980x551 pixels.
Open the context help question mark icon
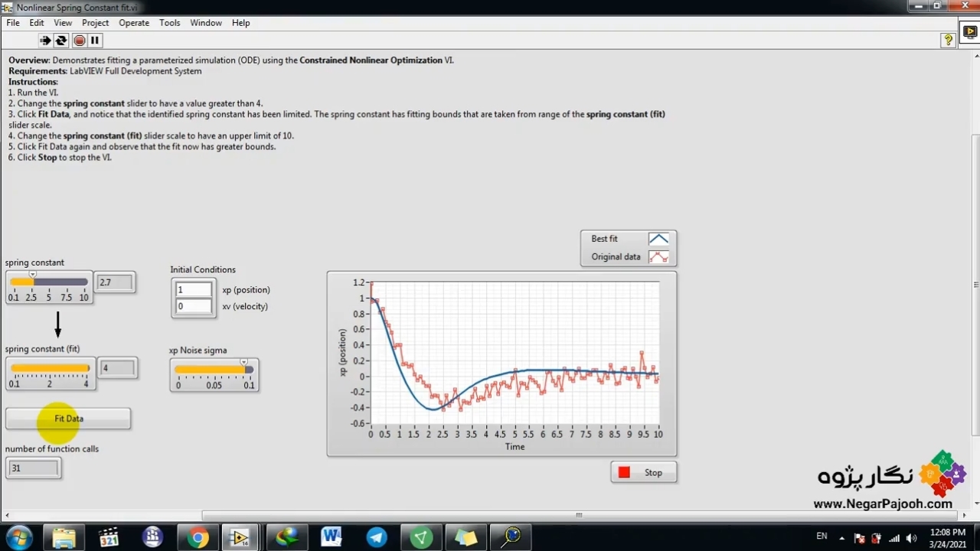point(949,40)
